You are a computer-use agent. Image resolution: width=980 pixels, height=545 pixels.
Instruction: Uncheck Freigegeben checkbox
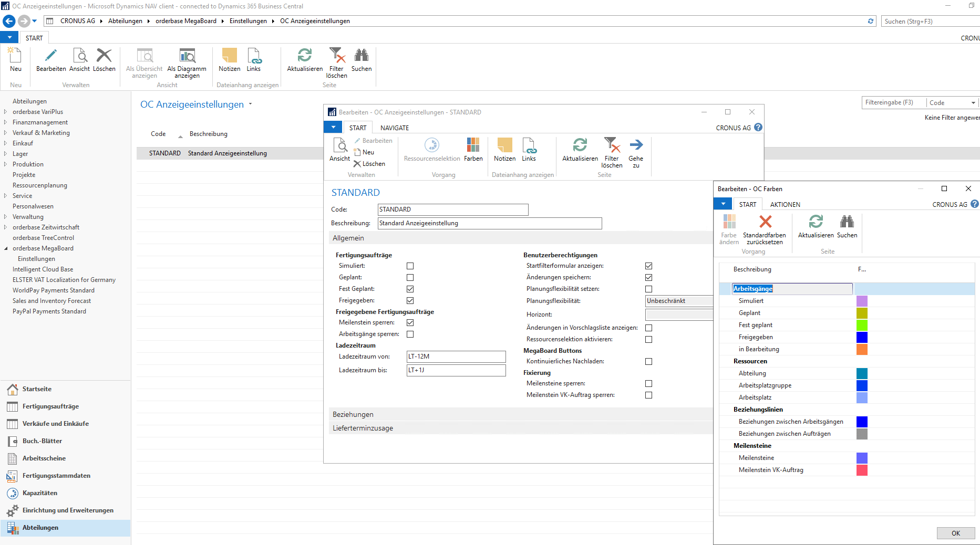click(x=410, y=300)
